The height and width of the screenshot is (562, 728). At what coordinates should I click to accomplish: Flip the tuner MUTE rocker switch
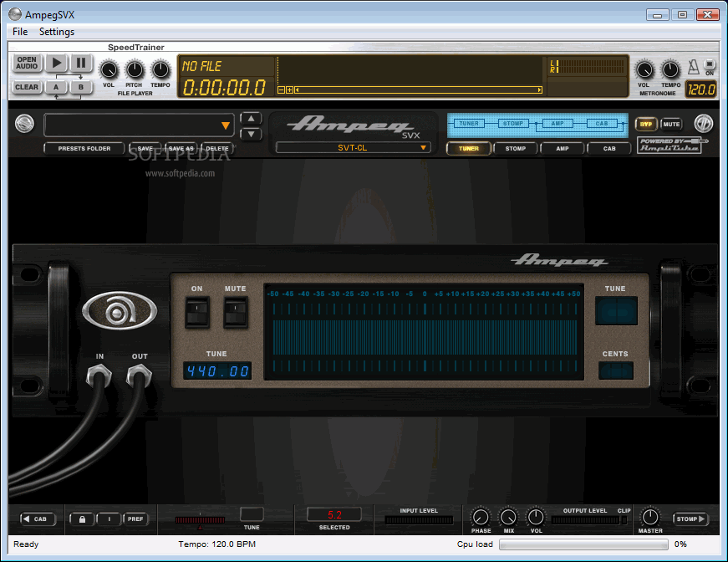coord(236,313)
